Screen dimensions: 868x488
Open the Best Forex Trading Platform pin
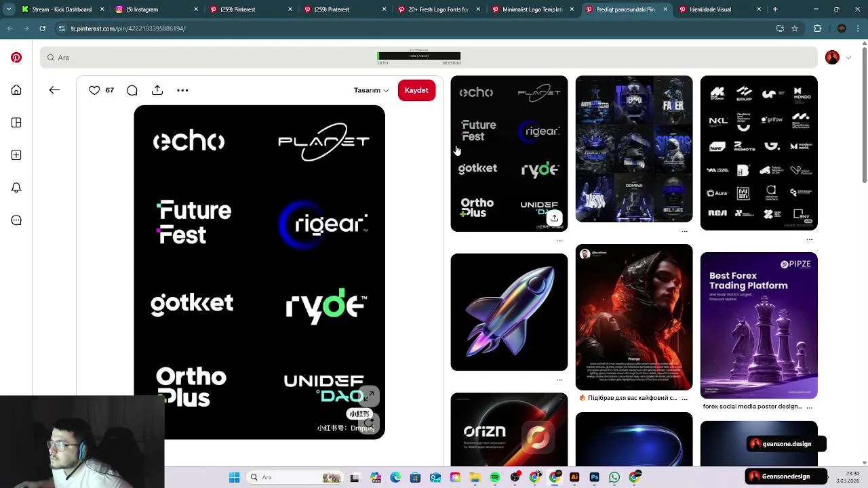tap(759, 325)
